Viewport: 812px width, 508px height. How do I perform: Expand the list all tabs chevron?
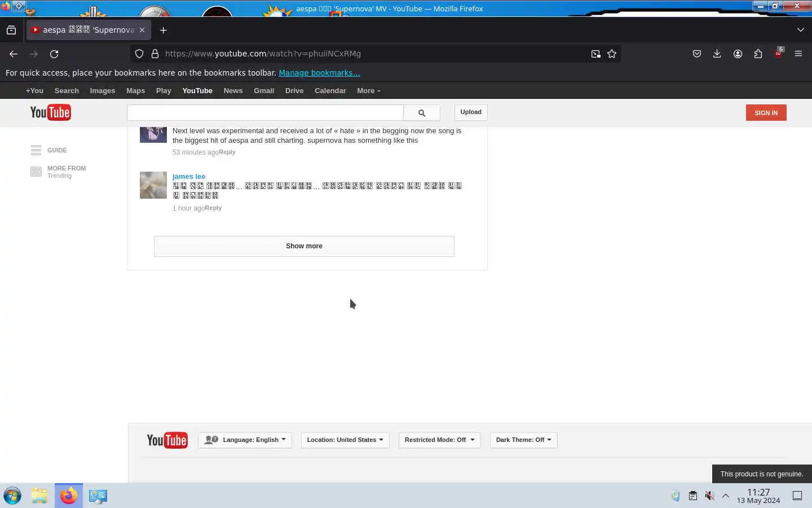click(x=801, y=30)
